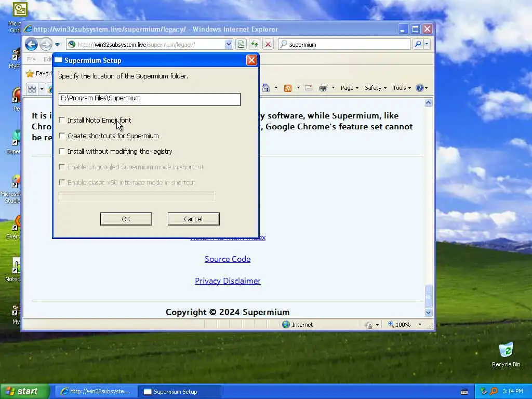The width and height of the screenshot is (532, 399).
Task: Edit the Supermium folder location field
Action: (149, 99)
